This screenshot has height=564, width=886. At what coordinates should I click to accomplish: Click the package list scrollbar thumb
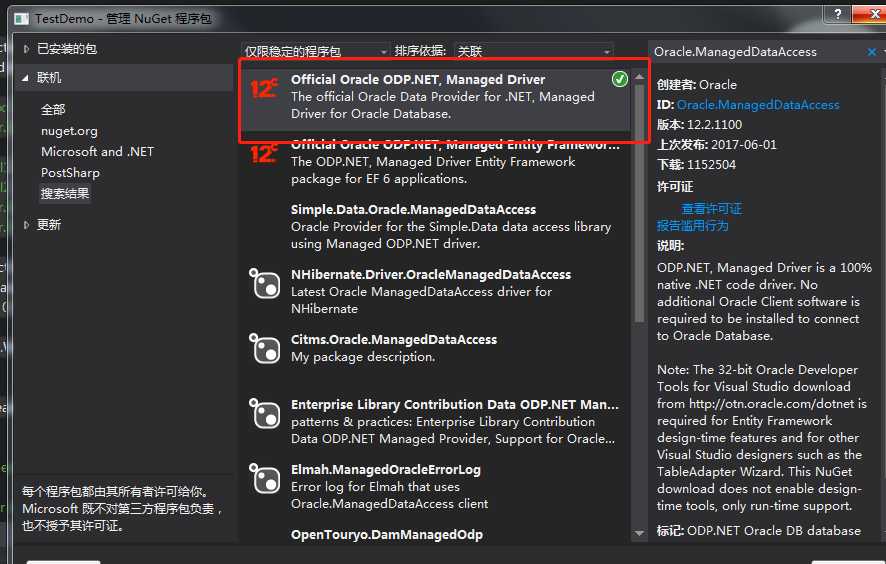pyautogui.click(x=639, y=203)
